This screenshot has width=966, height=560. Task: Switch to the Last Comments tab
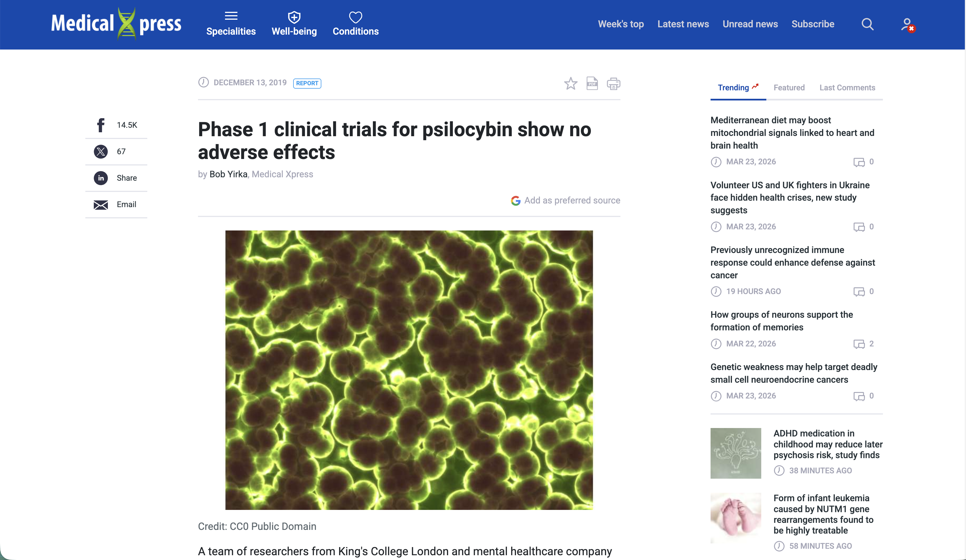point(847,87)
